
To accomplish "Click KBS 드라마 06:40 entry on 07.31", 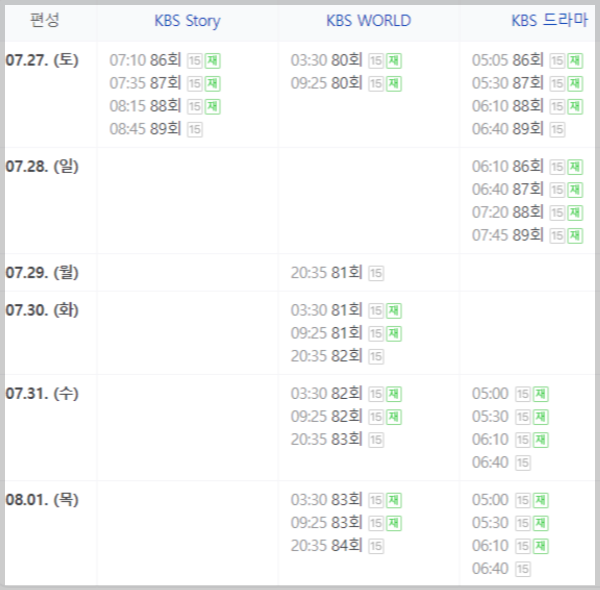I will (490, 463).
